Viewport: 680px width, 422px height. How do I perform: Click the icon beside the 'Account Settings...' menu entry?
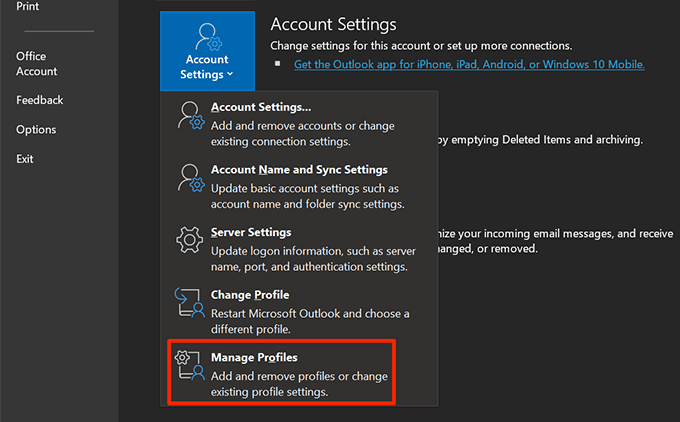click(x=190, y=117)
